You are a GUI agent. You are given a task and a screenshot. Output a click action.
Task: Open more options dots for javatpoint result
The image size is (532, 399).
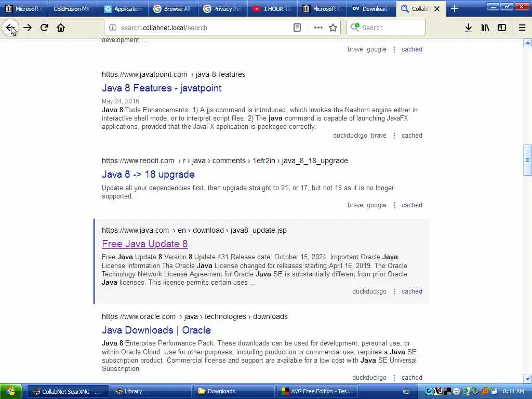[394, 136]
